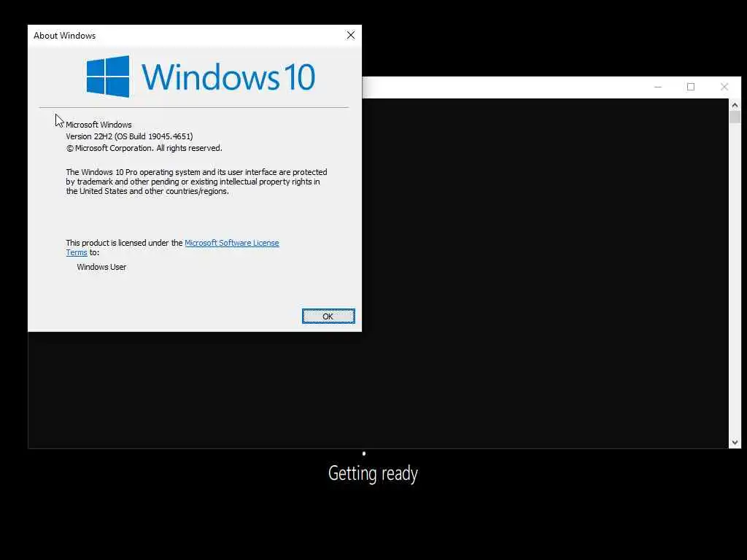Select the "Version 22H2 (OS Build 19045.4651)" text
Viewport: 747px width, 560px height.
coord(129,136)
